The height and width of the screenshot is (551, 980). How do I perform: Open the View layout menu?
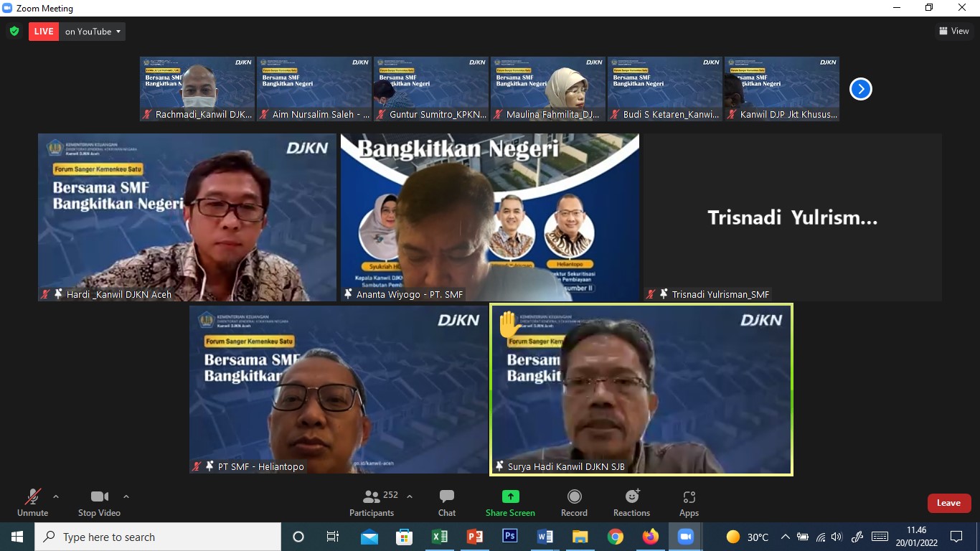(954, 31)
